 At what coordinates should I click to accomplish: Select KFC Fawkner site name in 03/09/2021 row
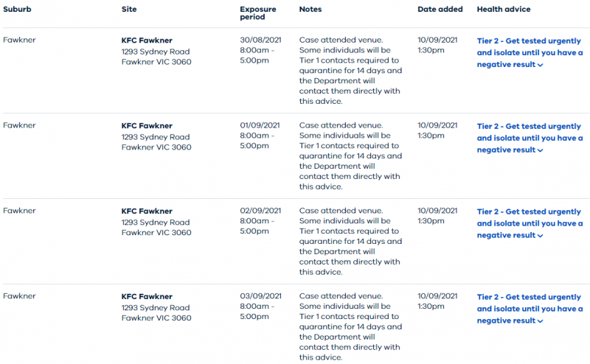[147, 296]
